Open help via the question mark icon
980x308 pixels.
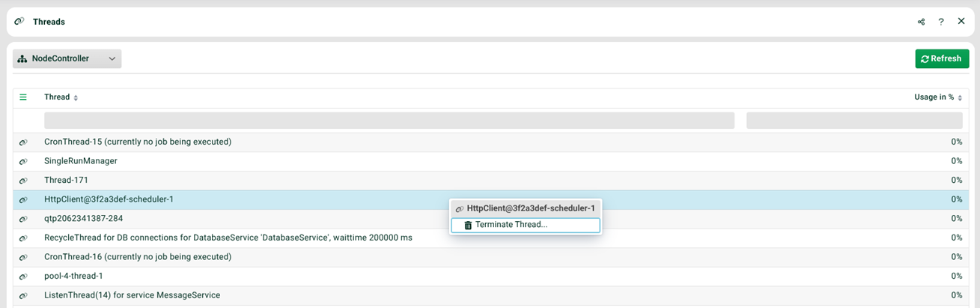(x=941, y=22)
